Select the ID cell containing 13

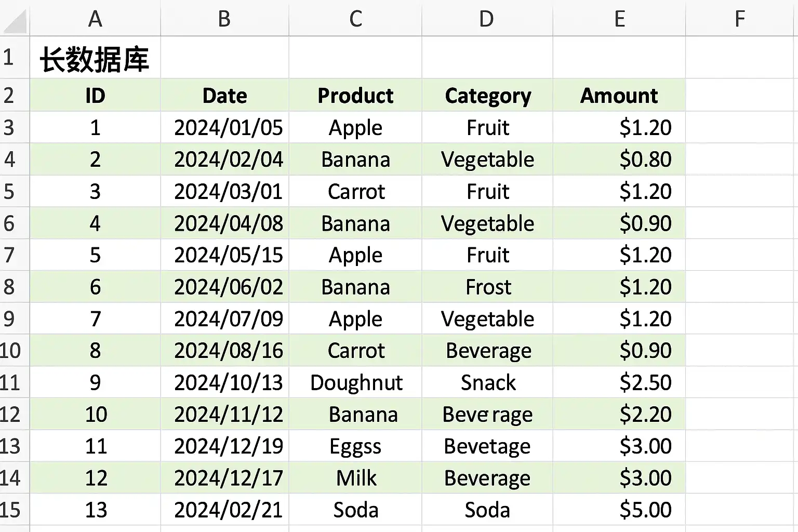95,510
